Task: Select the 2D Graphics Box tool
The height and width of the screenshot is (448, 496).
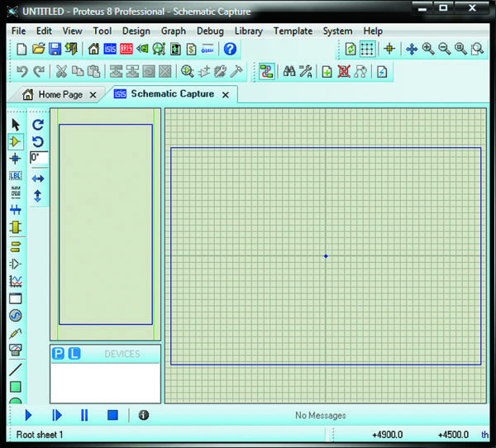Action: (x=15, y=387)
